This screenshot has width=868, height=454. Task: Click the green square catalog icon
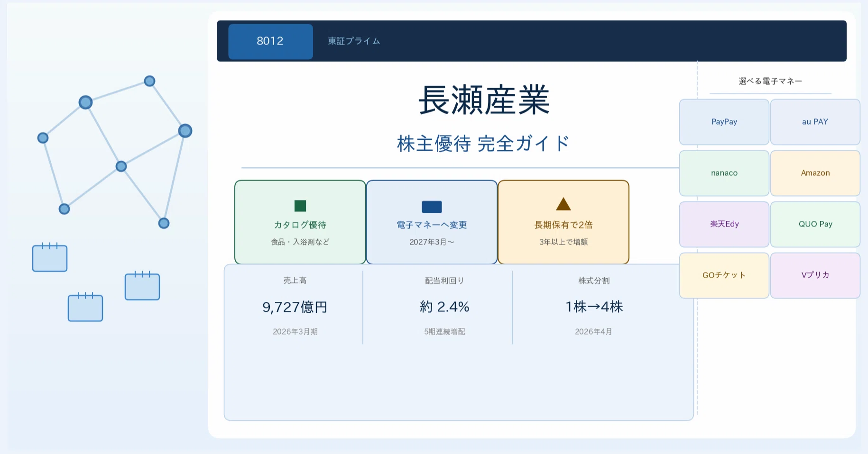point(300,206)
